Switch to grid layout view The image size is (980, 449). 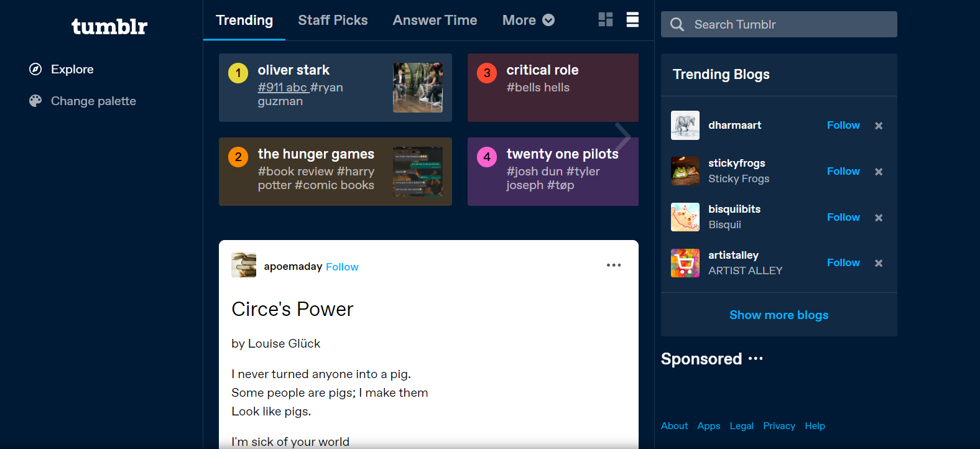pos(605,20)
